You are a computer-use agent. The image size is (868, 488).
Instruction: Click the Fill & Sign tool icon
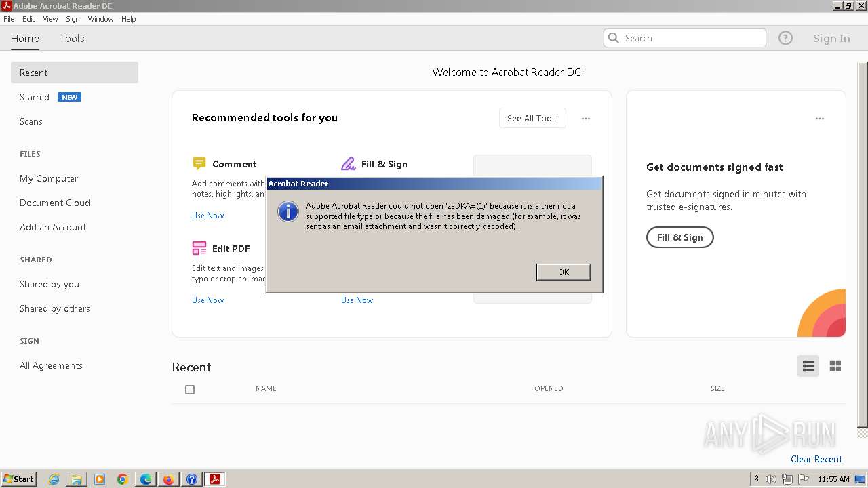click(x=349, y=163)
